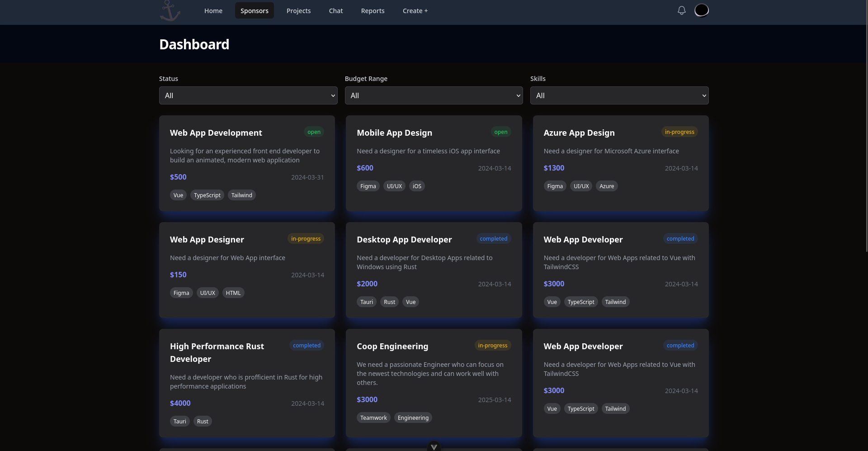Image resolution: width=868 pixels, height=451 pixels.
Task: Click the in-progress badge on Coop Engineering
Action: click(x=493, y=346)
